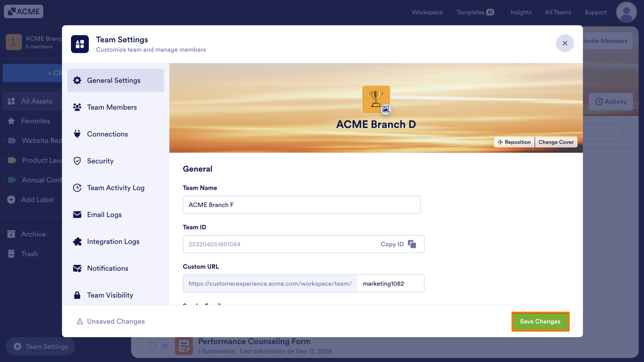The image size is (644, 362).
Task: Click the Security shield icon
Action: click(x=77, y=161)
